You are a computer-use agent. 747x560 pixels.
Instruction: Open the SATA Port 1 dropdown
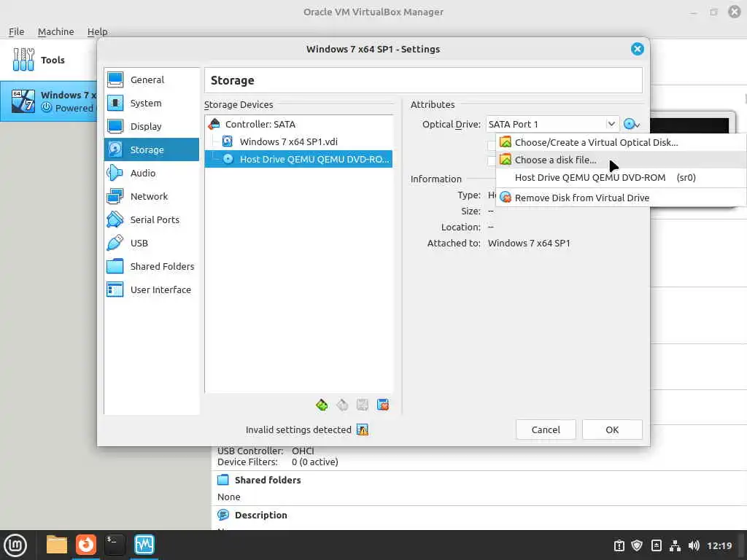click(x=553, y=124)
